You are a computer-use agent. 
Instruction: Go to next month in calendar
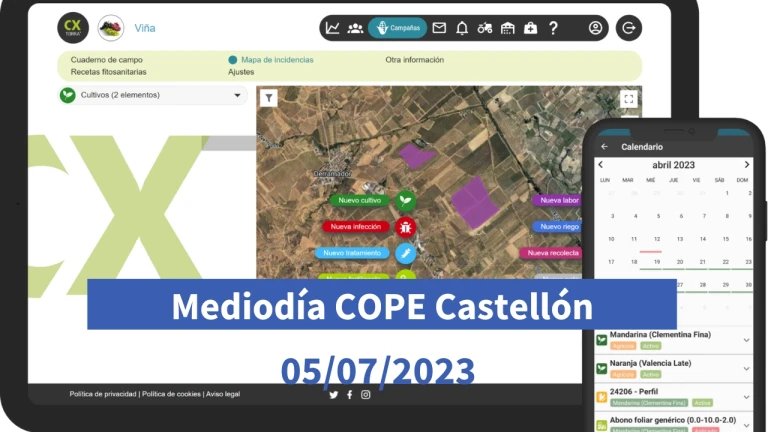point(746,165)
